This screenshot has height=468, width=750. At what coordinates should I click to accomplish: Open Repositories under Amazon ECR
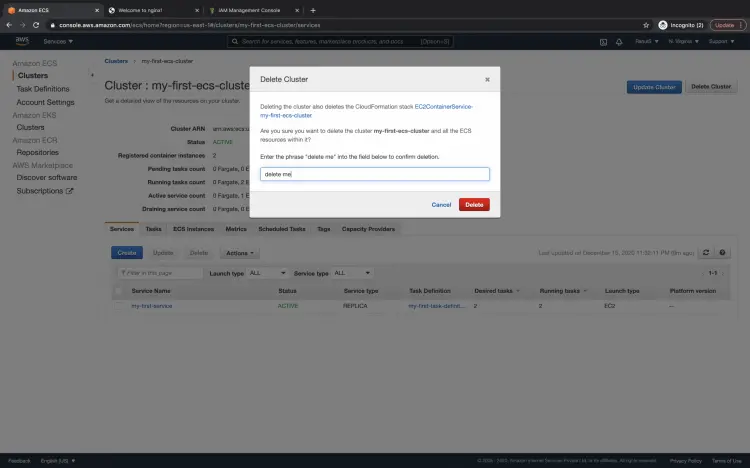(38, 153)
